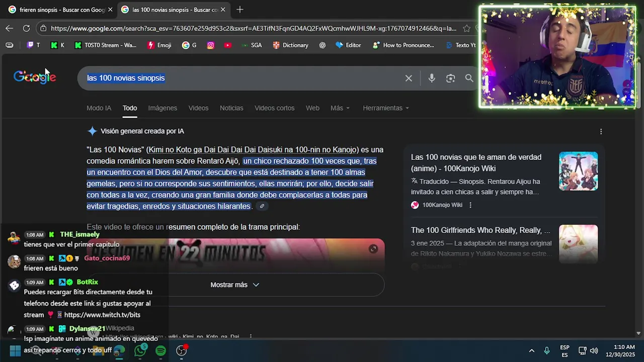Open the Twitch 'T' bookmark

pyautogui.click(x=33, y=45)
